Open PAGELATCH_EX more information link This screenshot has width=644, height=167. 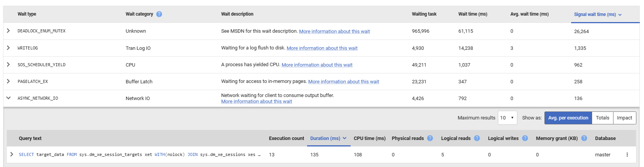[x=343, y=82]
